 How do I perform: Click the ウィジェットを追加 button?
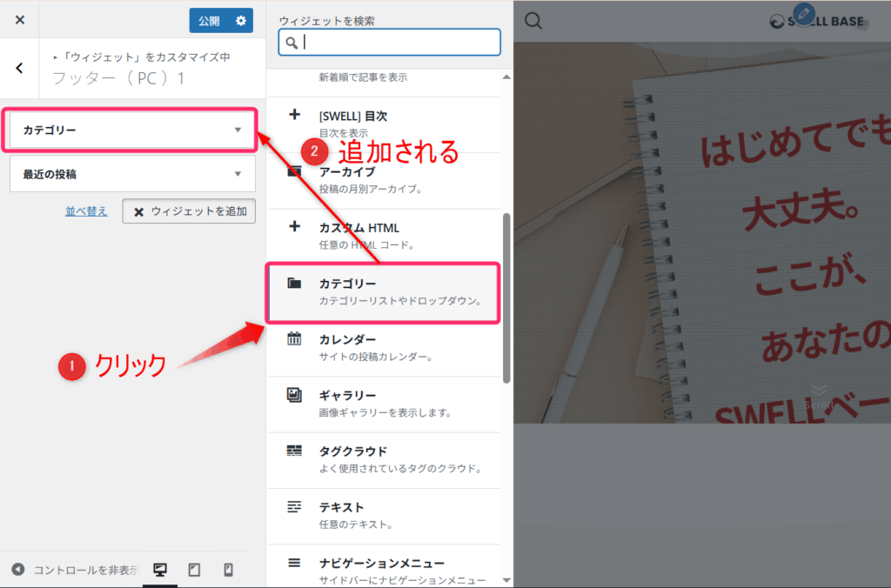pos(189,211)
